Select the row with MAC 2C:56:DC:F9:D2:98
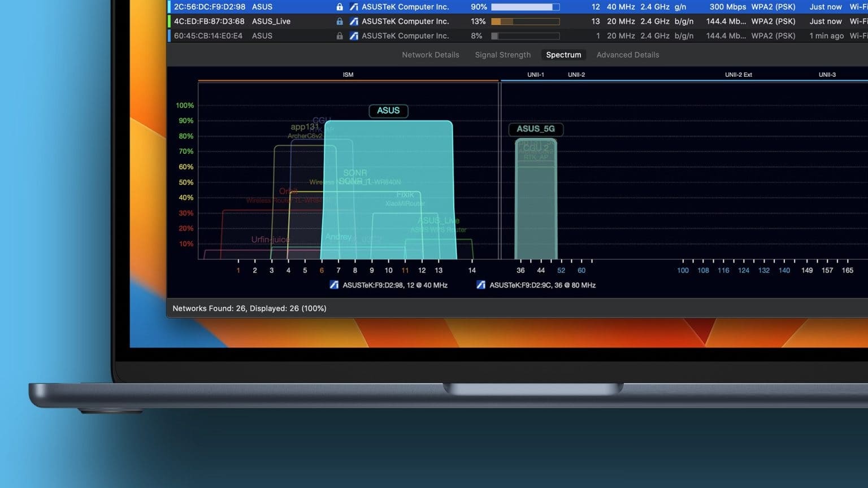The image size is (868, 488). [517, 7]
